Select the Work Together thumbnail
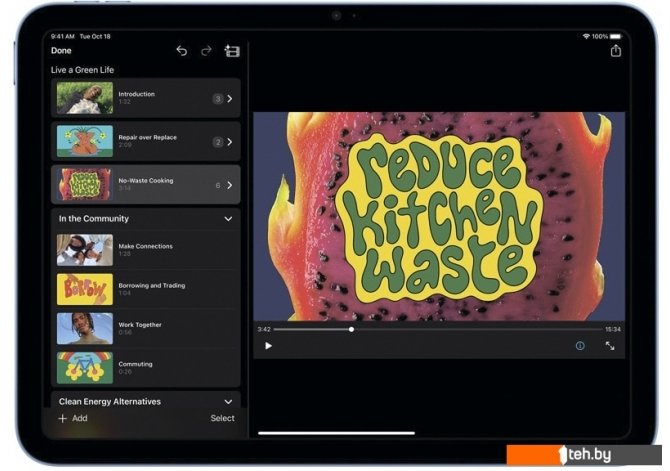 85,328
